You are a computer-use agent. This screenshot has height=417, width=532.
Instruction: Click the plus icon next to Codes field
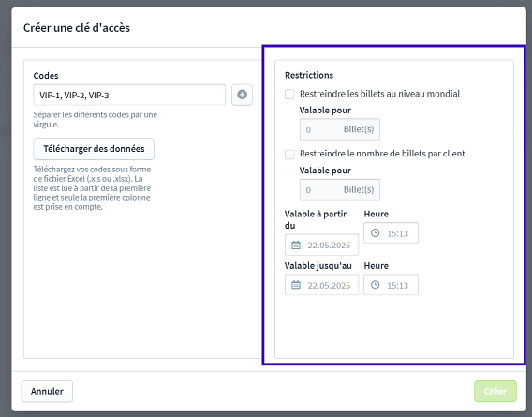pyautogui.click(x=242, y=95)
